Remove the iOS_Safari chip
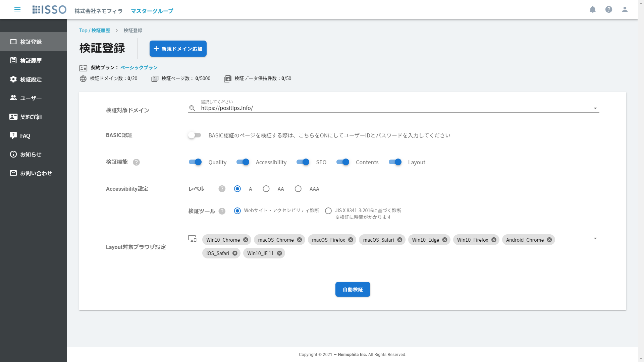Image resolution: width=644 pixels, height=362 pixels. [235, 253]
